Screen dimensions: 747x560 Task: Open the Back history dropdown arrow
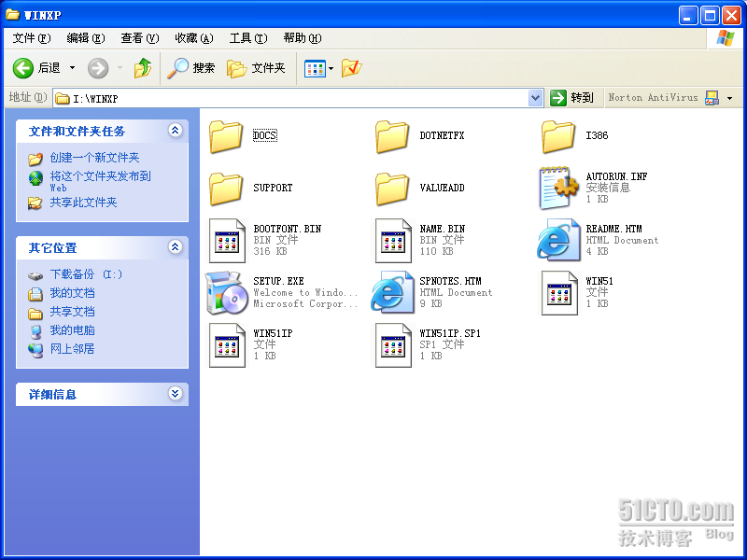(x=73, y=68)
